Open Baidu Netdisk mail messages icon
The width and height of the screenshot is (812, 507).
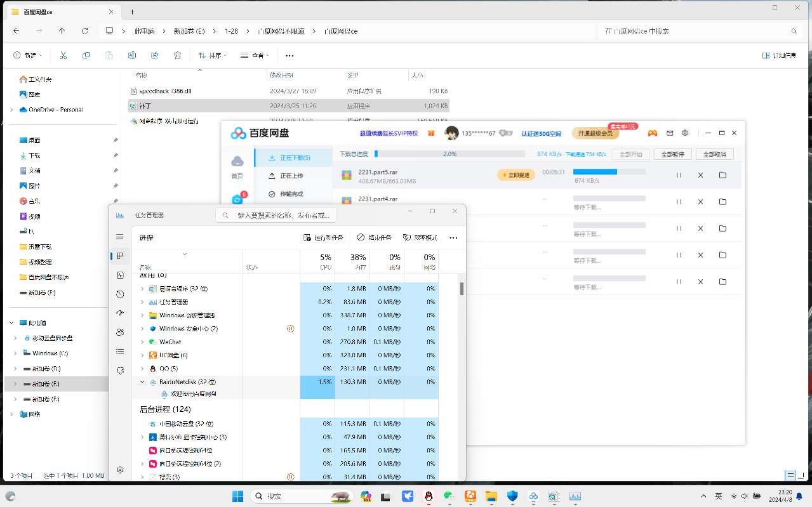669,133
